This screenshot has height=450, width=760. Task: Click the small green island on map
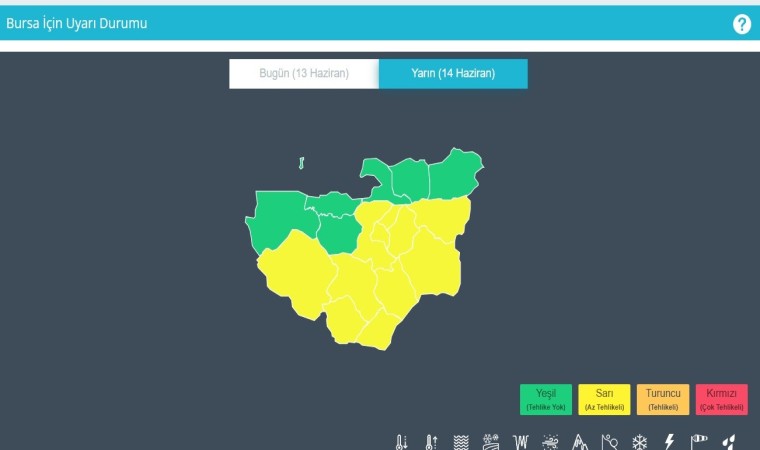pos(301,162)
